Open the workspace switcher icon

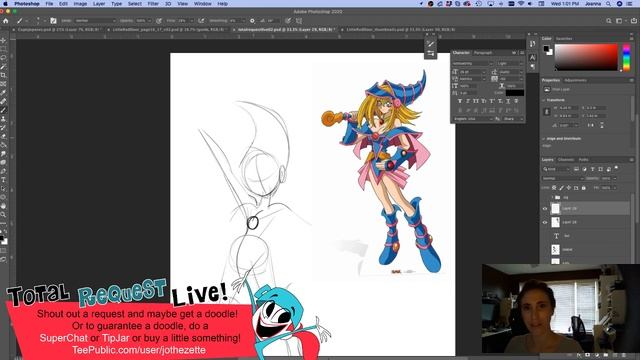pos(620,20)
